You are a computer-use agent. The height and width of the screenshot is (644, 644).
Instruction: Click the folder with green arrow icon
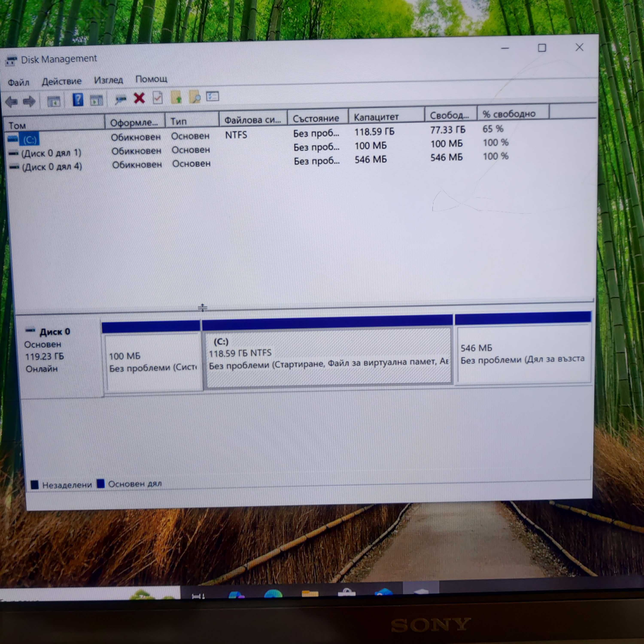(x=176, y=97)
